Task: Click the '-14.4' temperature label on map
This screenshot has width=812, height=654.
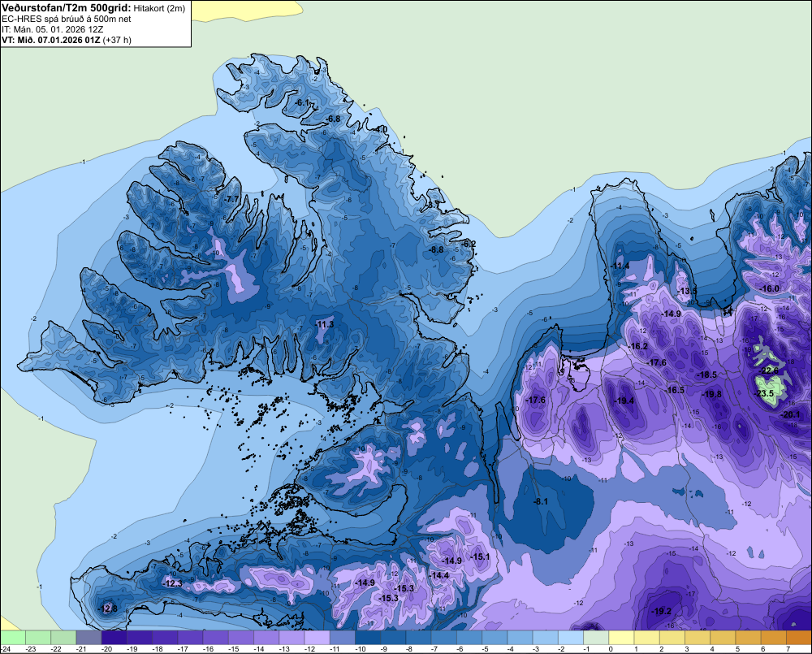Action: pos(439,575)
